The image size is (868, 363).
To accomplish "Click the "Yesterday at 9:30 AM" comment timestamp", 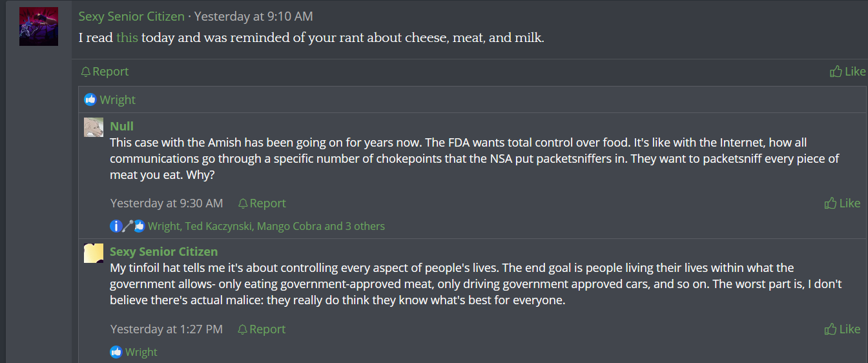I will click(167, 203).
